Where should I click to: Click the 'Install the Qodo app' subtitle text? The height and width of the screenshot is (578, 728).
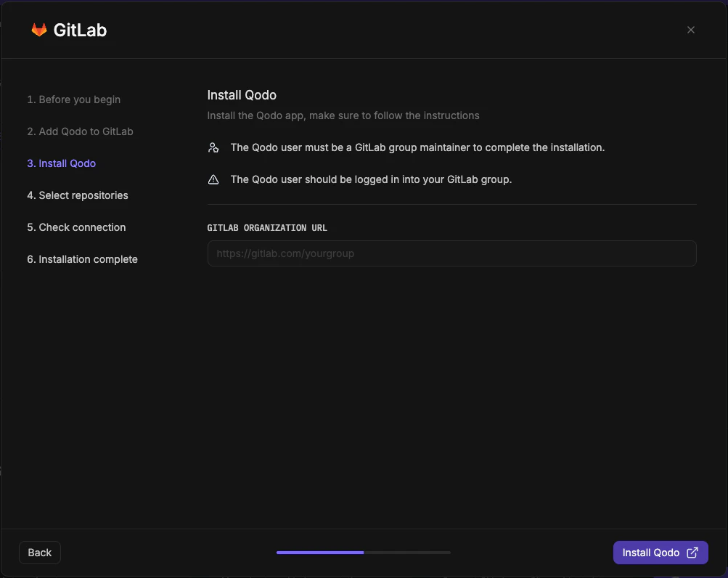[x=343, y=115]
